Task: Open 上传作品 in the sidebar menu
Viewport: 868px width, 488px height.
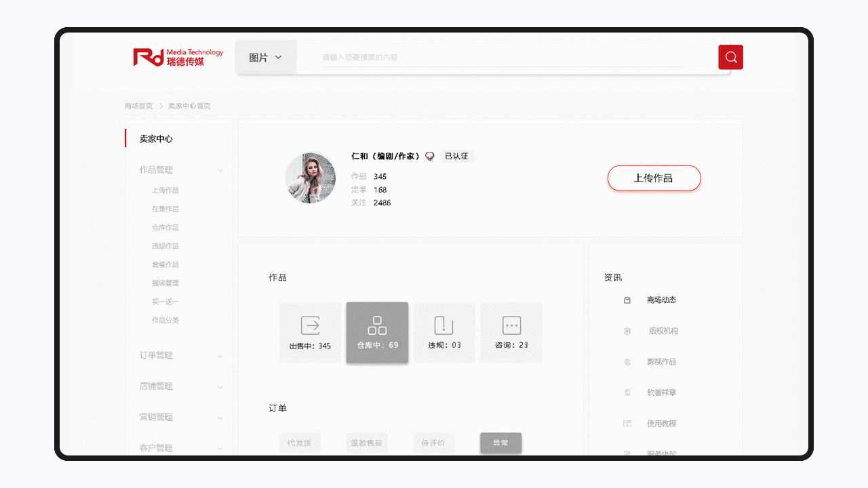Action: tap(165, 190)
